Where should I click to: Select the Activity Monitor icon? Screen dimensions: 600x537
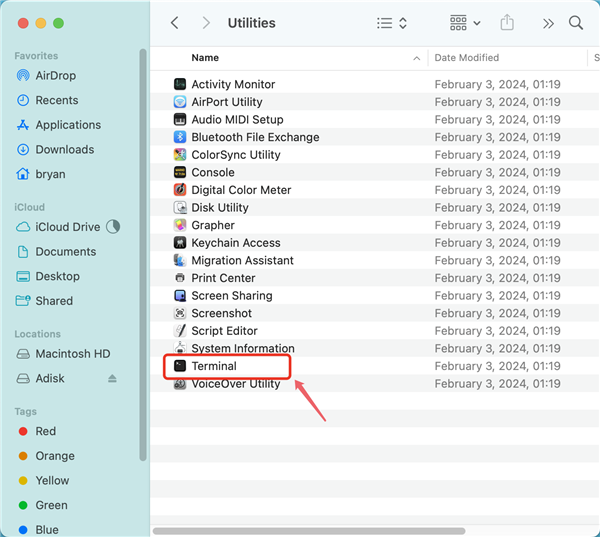[180, 85]
